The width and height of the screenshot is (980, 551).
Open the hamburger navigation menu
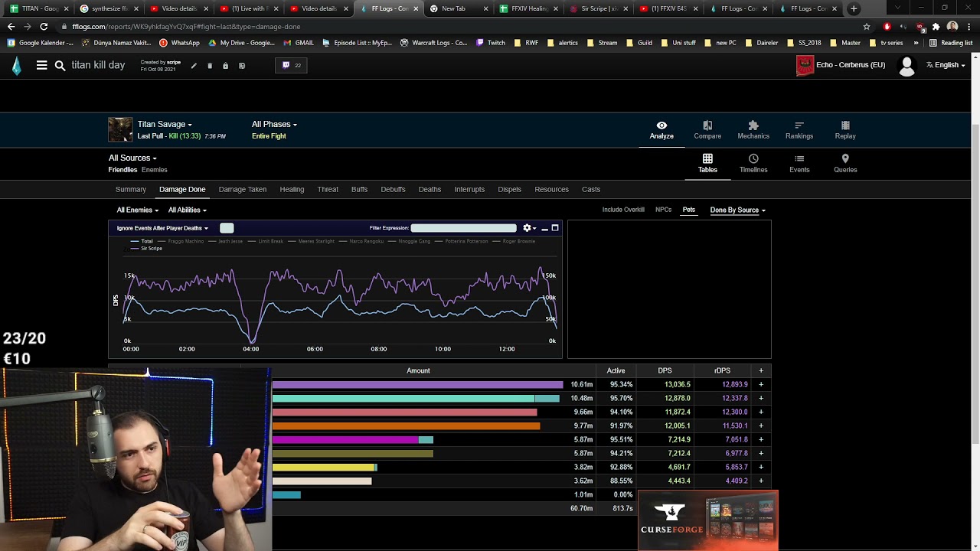click(41, 66)
